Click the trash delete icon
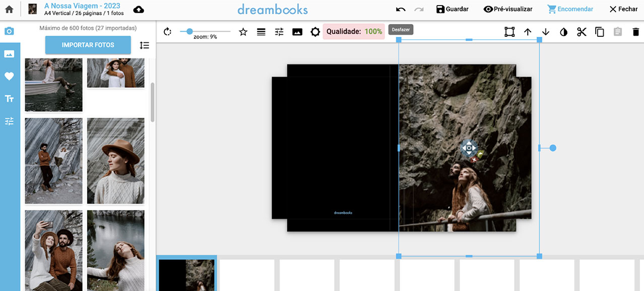The width and height of the screenshot is (644, 291). [635, 32]
